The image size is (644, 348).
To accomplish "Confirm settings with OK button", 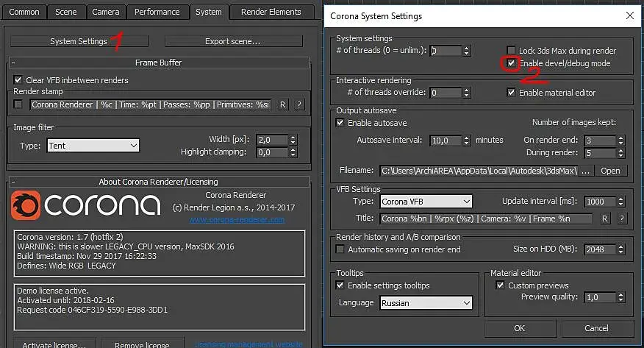I will pyautogui.click(x=520, y=328).
